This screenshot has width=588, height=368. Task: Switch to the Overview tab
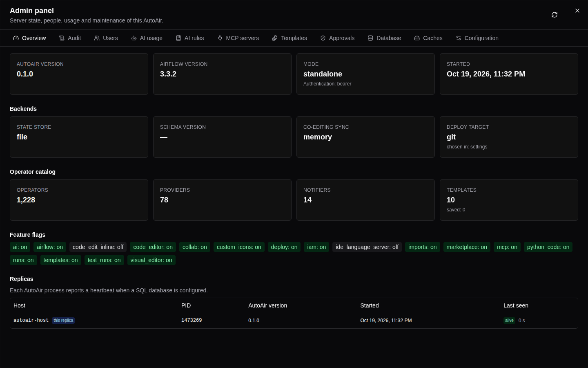click(x=29, y=38)
